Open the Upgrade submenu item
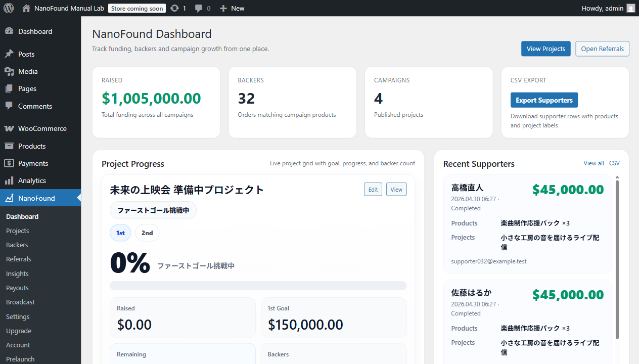The image size is (639, 364). (x=19, y=331)
